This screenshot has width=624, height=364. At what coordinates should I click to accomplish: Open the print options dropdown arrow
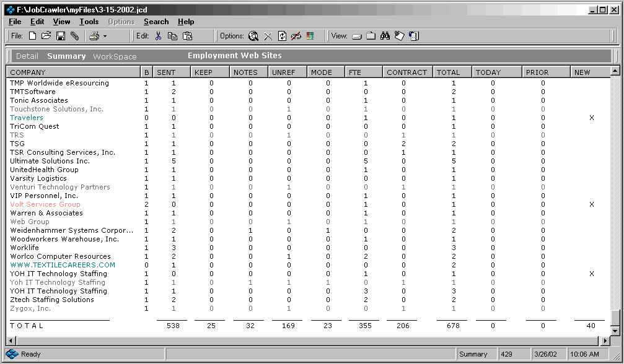point(105,36)
